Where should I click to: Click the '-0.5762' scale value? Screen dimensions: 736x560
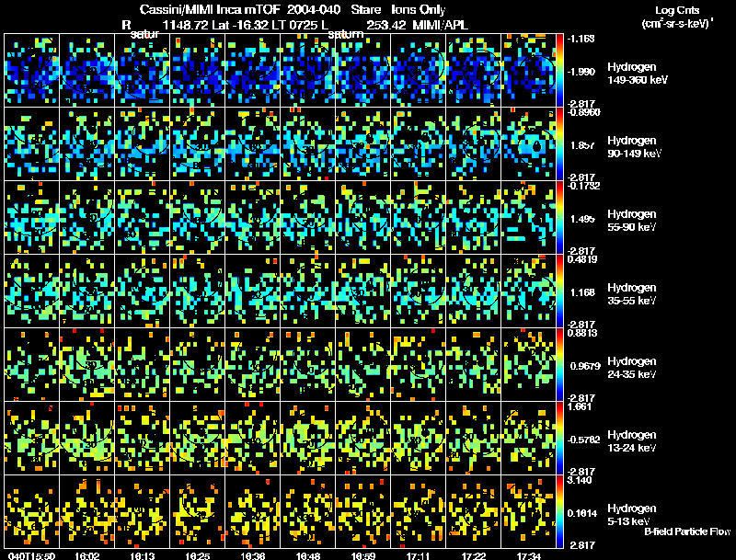point(583,440)
